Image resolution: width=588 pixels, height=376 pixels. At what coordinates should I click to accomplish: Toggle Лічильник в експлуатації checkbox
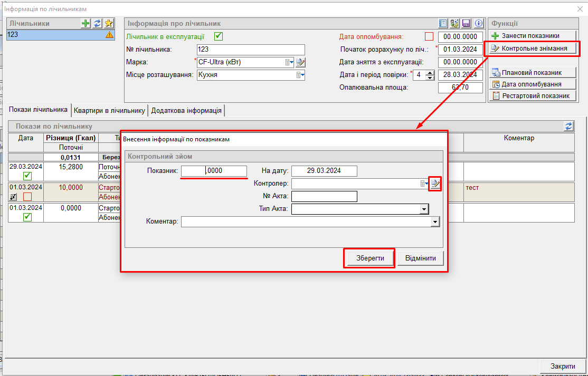[218, 37]
